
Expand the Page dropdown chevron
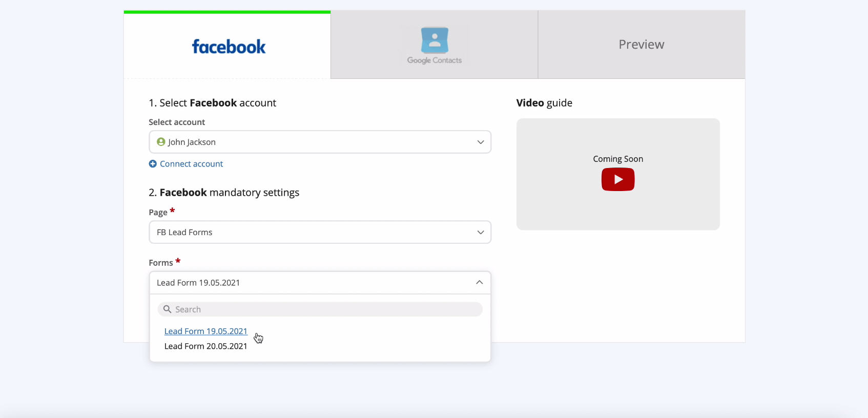click(x=481, y=232)
